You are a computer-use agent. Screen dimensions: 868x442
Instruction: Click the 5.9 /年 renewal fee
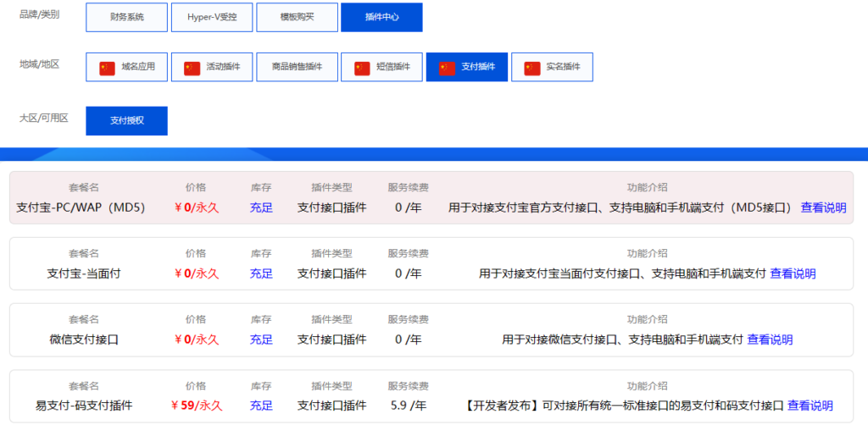[x=409, y=406]
